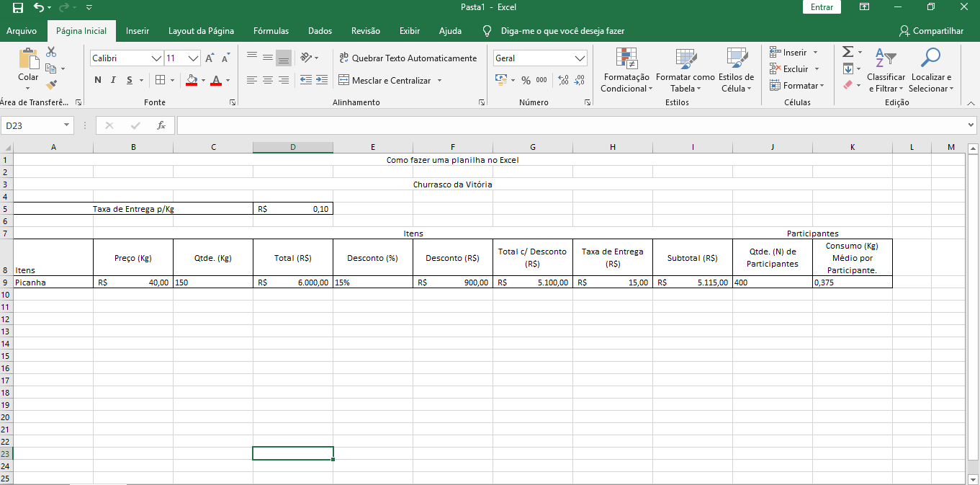Click the Entrar sign-in button

822,7
